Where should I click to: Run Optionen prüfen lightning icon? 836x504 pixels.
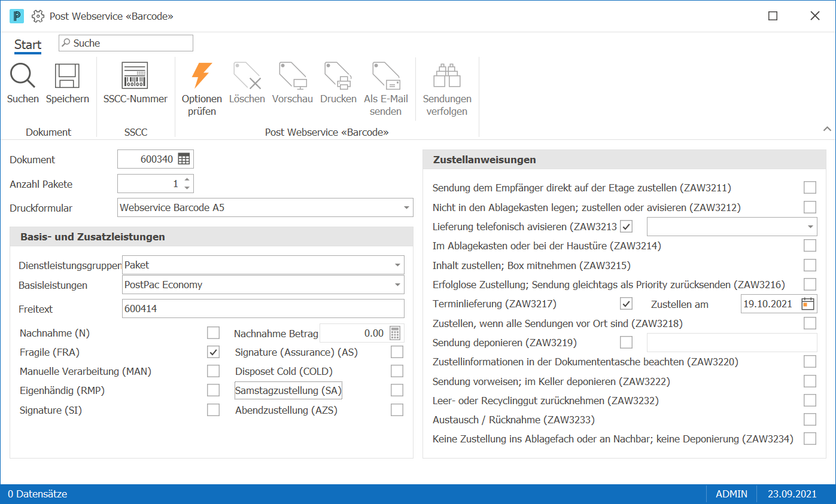[202, 76]
